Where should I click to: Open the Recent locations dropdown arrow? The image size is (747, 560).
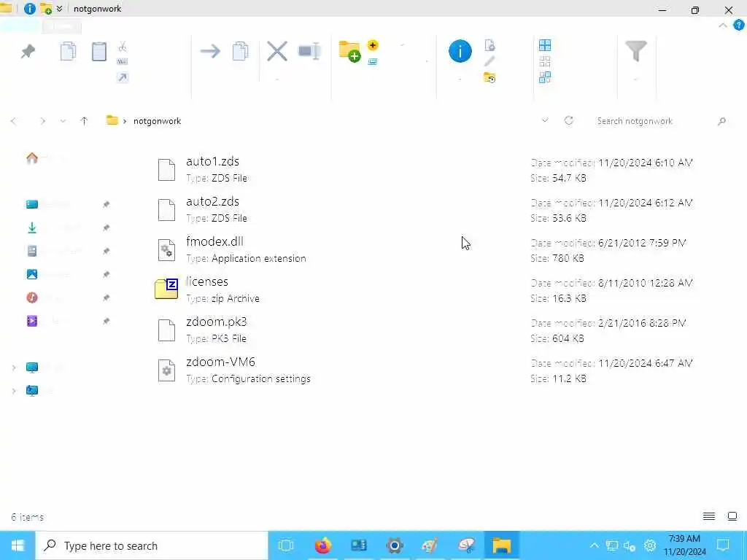63,121
